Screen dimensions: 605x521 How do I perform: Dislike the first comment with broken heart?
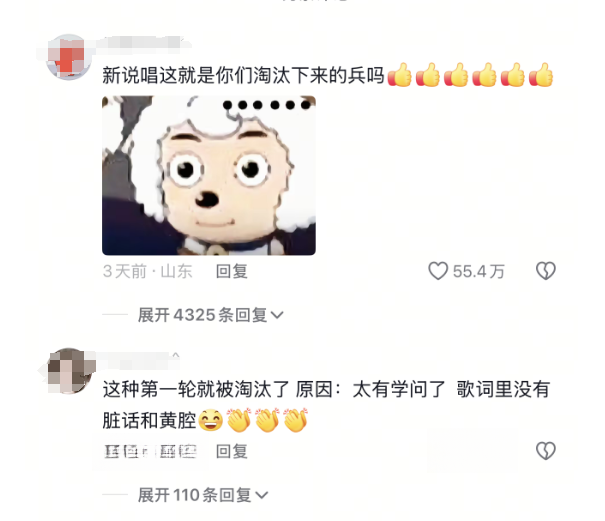546,271
